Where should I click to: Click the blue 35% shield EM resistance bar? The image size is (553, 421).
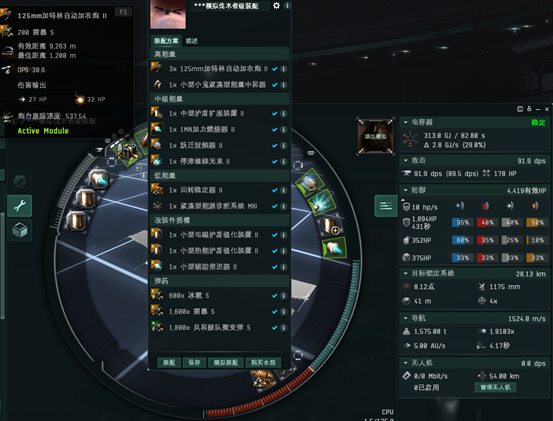point(462,222)
